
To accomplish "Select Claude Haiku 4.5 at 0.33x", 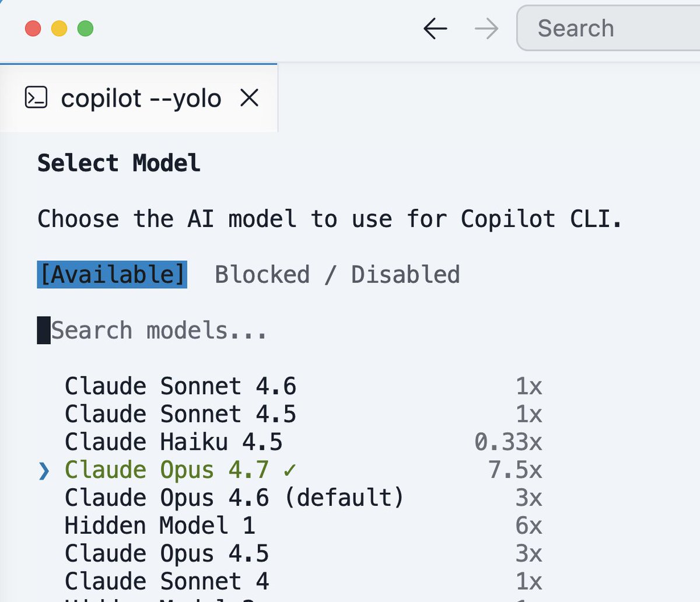I will click(x=303, y=442).
